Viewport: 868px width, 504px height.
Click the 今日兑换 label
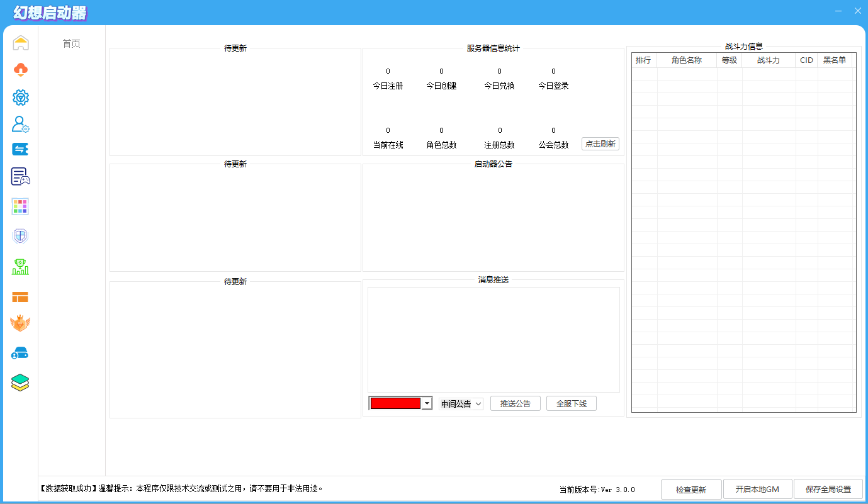pyautogui.click(x=499, y=86)
